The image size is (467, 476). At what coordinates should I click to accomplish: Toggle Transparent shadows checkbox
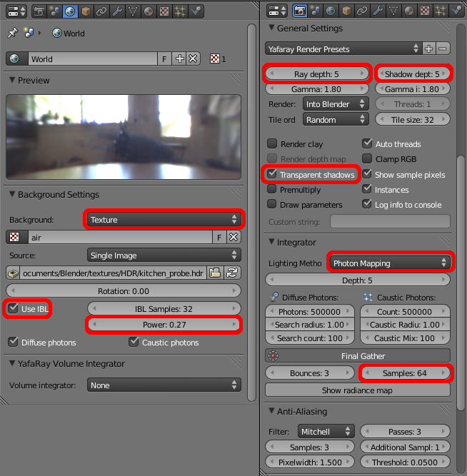click(272, 175)
